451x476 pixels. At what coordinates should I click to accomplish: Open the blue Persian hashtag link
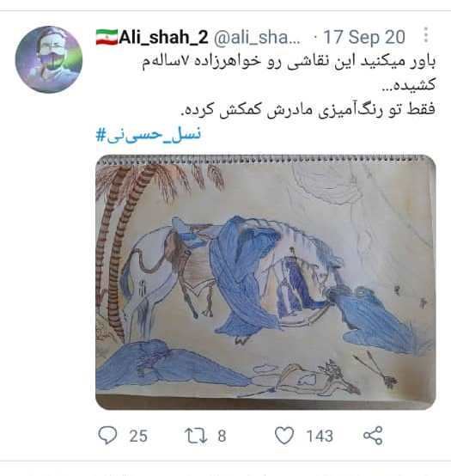click(x=149, y=135)
